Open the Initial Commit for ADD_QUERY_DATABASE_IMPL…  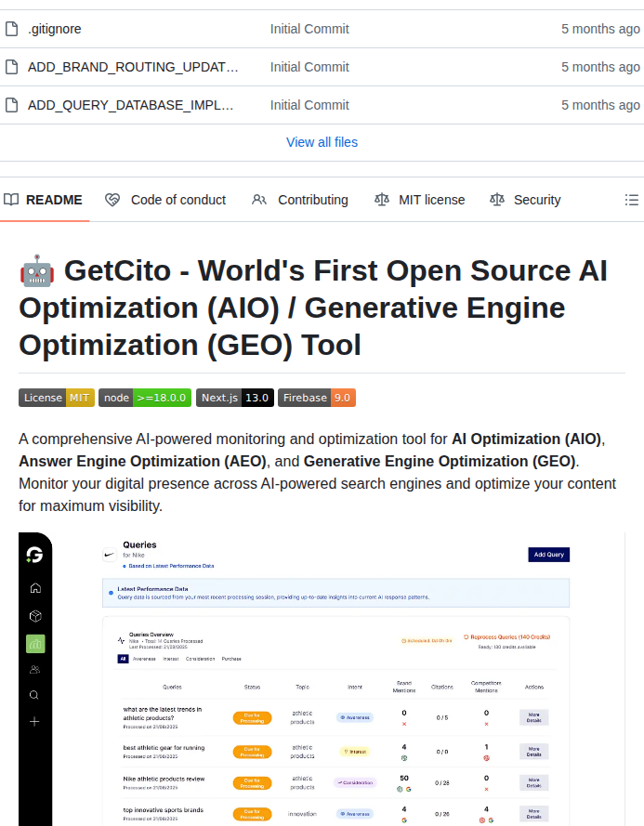click(x=309, y=105)
